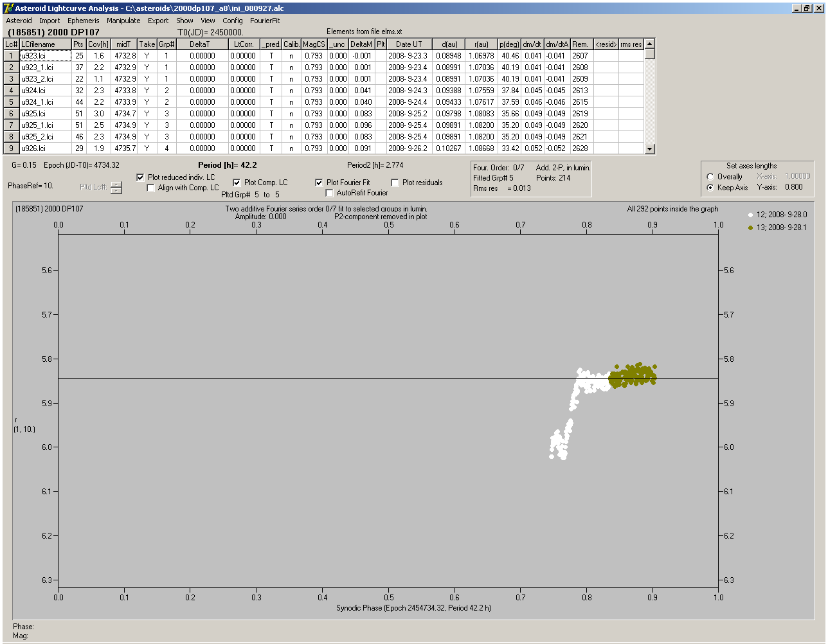Viewport: 828px width, 644px height.
Task: Open the Ephemeris menu
Action: click(x=84, y=21)
